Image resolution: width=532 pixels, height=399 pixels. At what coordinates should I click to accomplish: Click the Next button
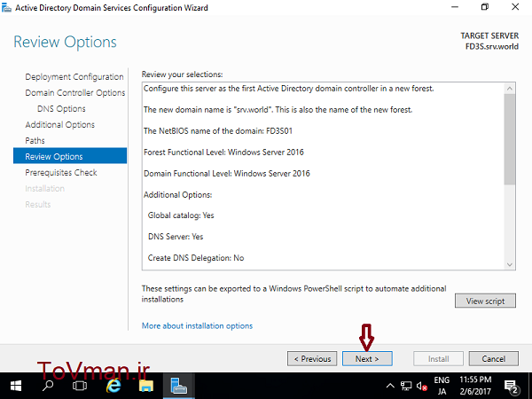(x=366, y=359)
